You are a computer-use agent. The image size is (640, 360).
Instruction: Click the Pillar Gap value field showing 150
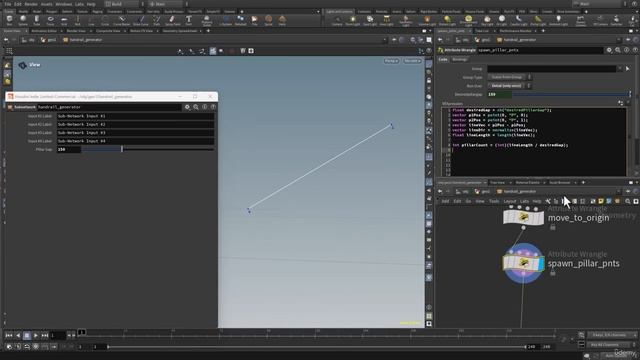pyautogui.click(x=68, y=149)
